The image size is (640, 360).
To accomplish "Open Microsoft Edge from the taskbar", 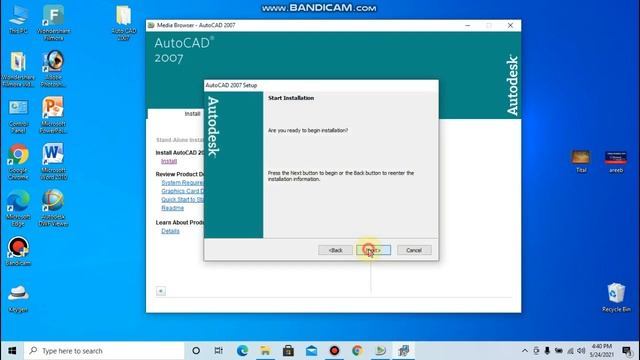I will click(242, 351).
